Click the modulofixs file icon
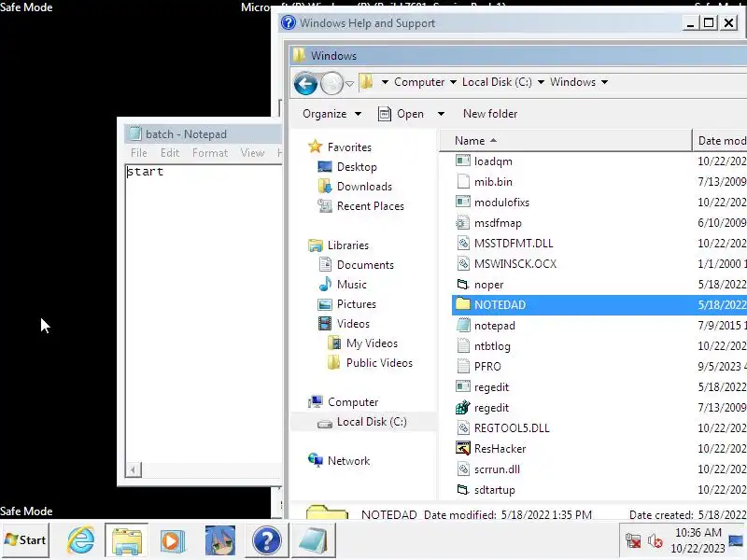The image size is (747, 560). tap(462, 202)
